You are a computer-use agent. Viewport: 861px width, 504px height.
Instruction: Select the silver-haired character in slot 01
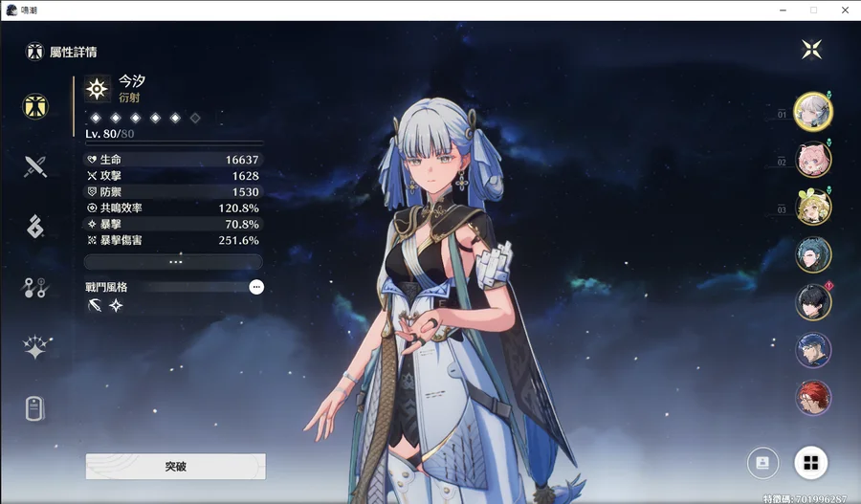pyautogui.click(x=813, y=112)
